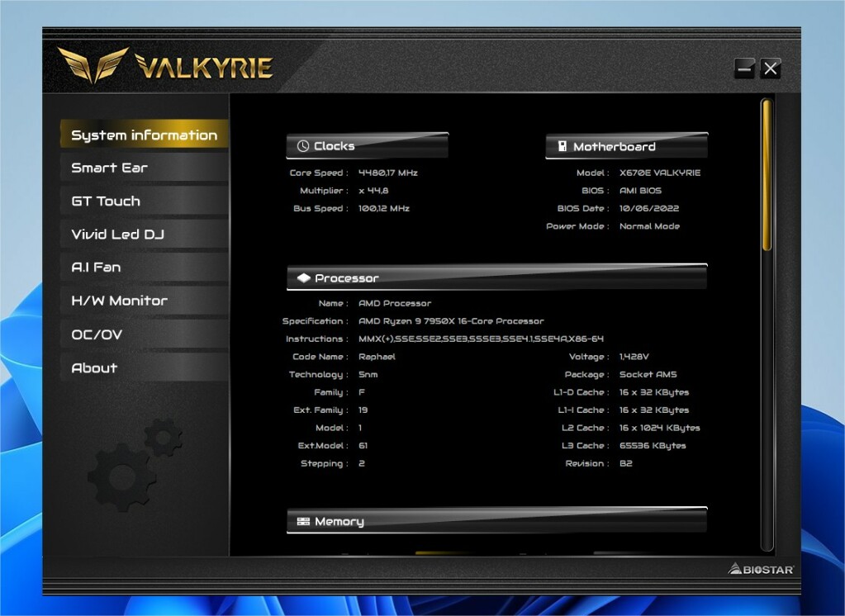Click the Motherboard header icon
845x616 pixels.
click(x=562, y=146)
